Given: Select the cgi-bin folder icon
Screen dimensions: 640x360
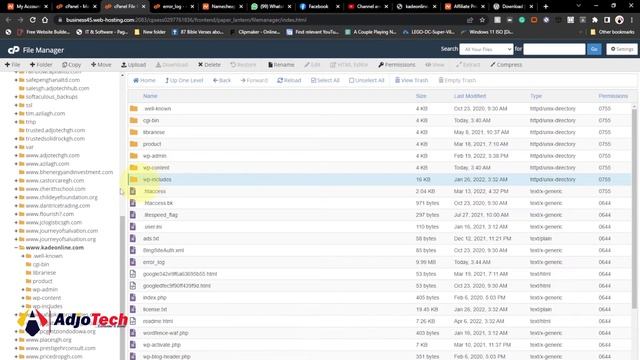Looking at the screenshot, I should pos(133,120).
